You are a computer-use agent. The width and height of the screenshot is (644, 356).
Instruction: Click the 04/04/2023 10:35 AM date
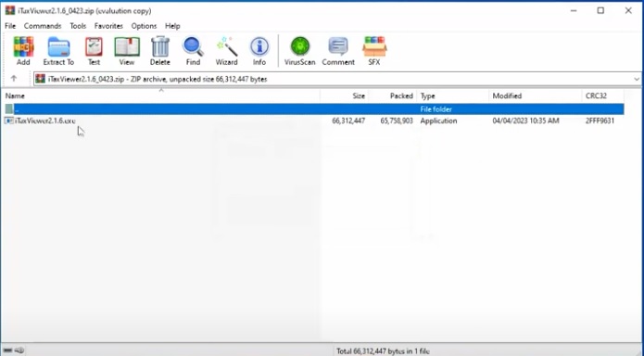tap(525, 121)
